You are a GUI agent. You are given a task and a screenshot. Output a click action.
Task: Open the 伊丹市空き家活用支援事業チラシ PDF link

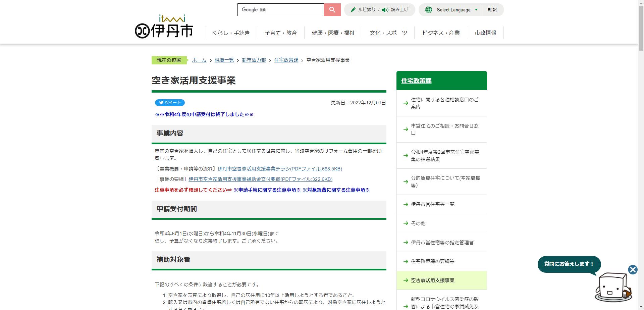click(280, 169)
